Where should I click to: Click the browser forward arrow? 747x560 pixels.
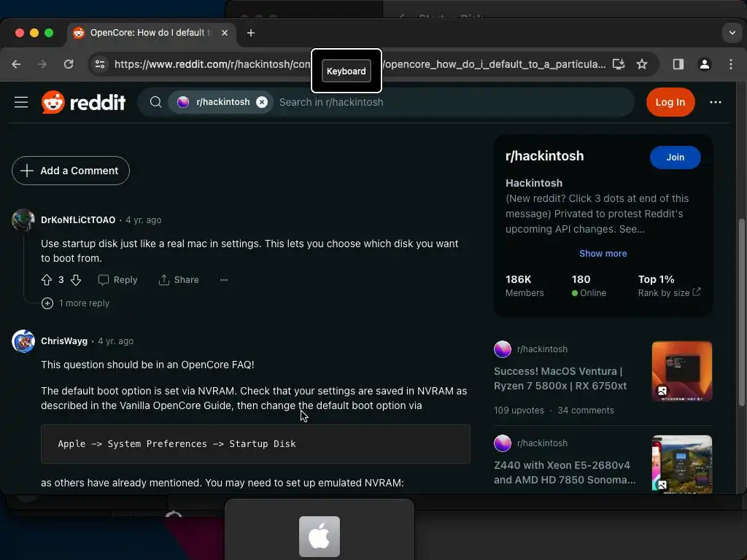42,64
